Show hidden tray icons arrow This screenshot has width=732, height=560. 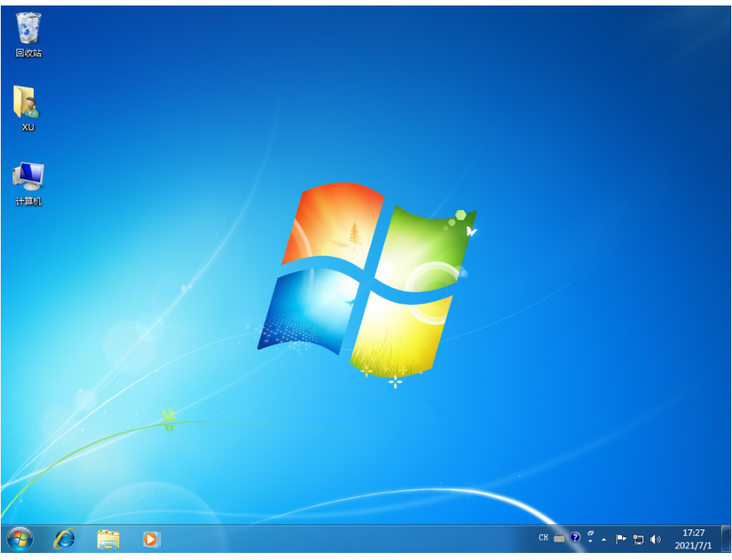[603, 540]
